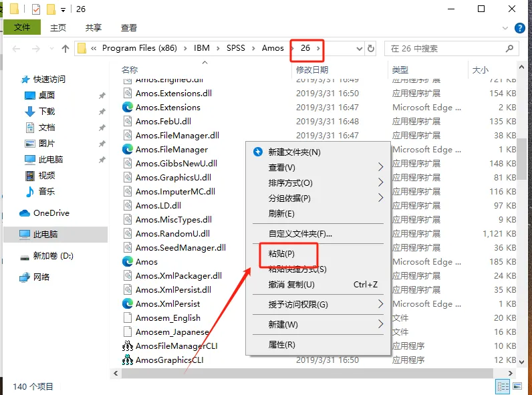Switch to large icons view in status bar

pos(517,386)
